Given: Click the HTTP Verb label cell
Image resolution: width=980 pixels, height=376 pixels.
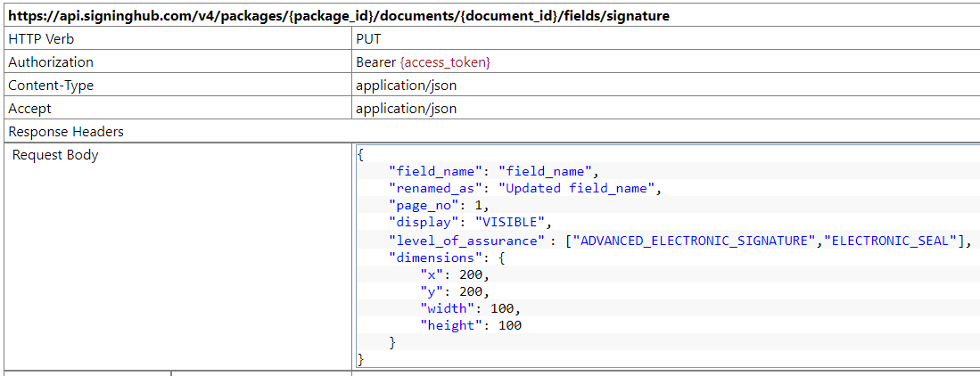Looking at the screenshot, I should click(42, 39).
